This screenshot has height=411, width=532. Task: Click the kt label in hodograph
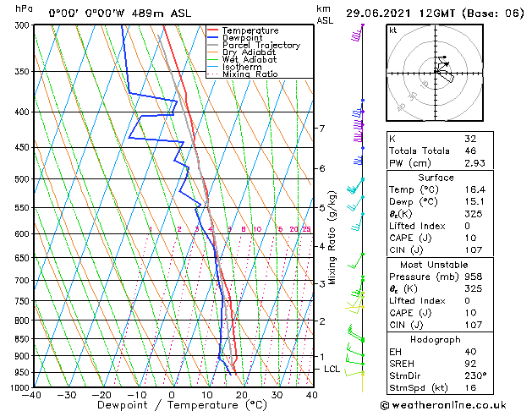click(392, 30)
